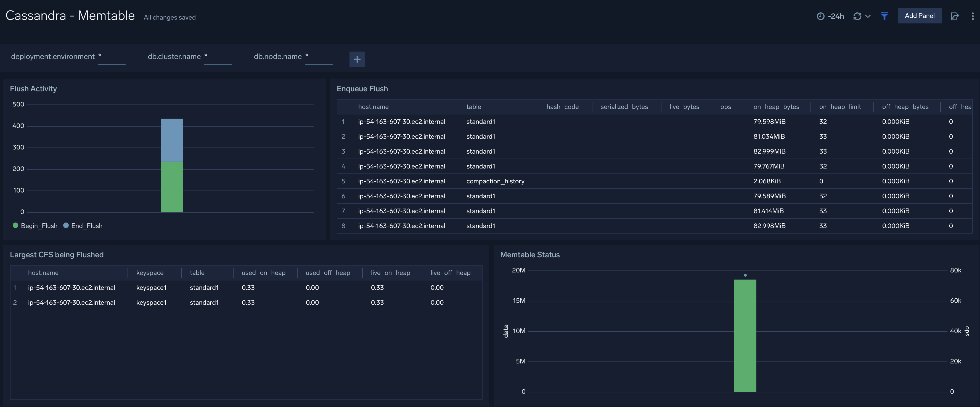Sort Enqueue Flush by table column
This screenshot has height=407, width=980.
[x=474, y=107]
